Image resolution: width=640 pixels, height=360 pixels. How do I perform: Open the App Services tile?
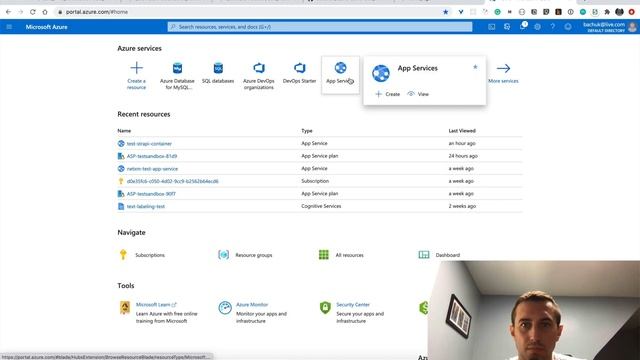340,75
